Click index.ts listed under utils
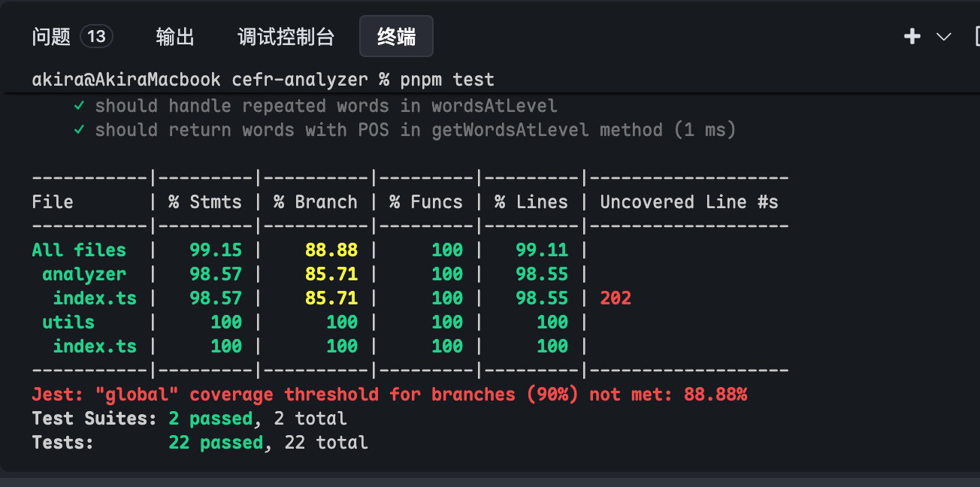980x487 pixels. tap(95, 346)
